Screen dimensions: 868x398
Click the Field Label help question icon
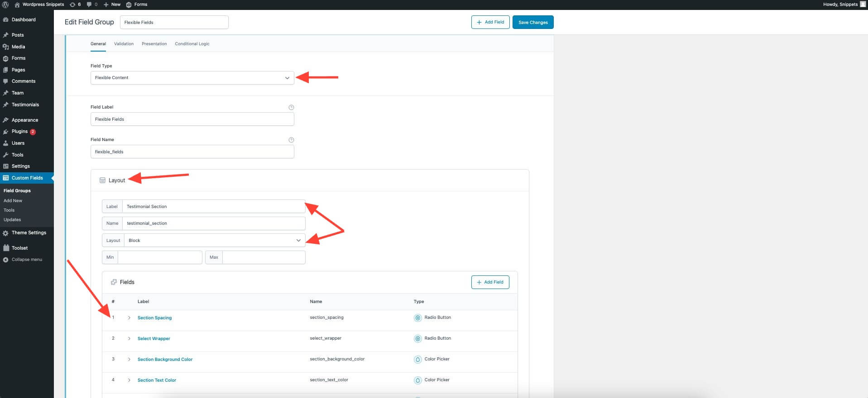click(291, 107)
